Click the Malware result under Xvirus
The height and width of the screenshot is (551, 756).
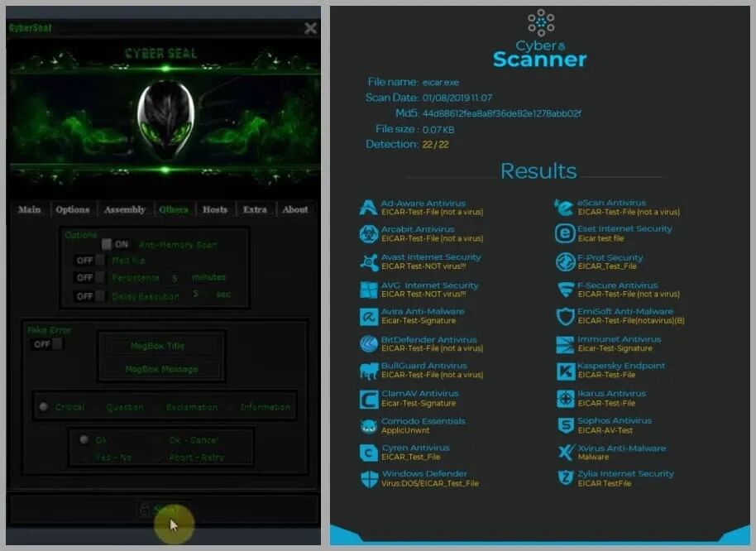click(x=593, y=457)
